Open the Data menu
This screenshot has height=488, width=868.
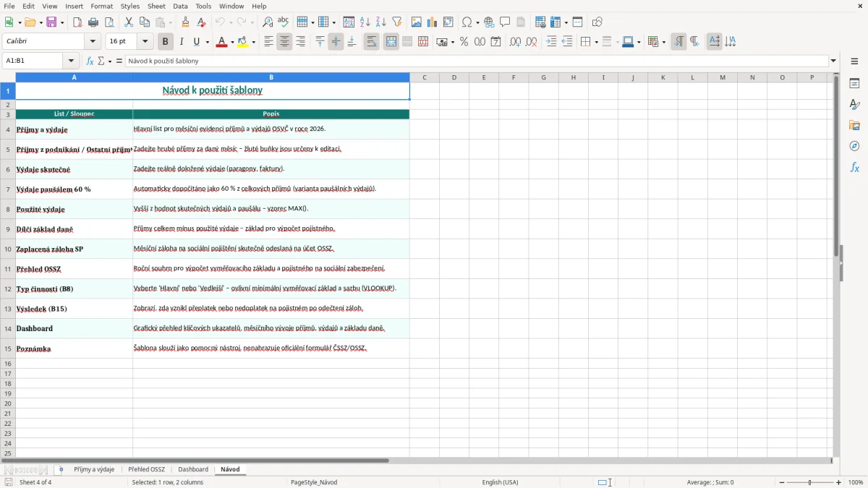[x=180, y=6]
